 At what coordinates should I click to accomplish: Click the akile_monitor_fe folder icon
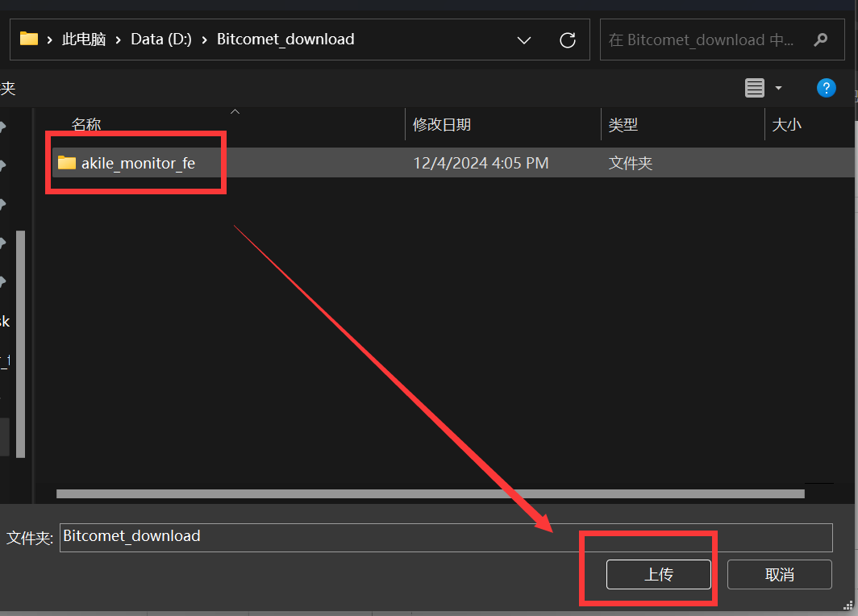67,163
